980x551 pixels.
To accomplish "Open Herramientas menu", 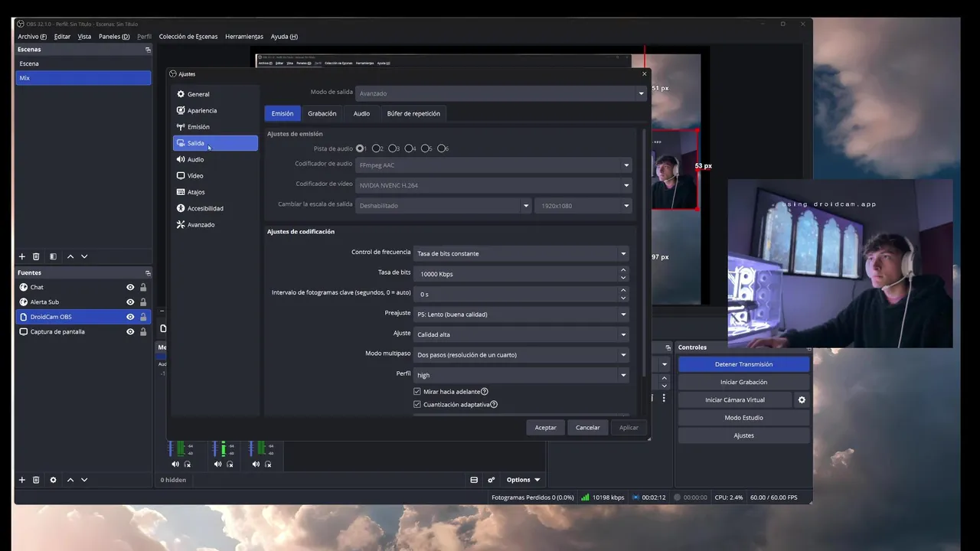I will [x=244, y=37].
